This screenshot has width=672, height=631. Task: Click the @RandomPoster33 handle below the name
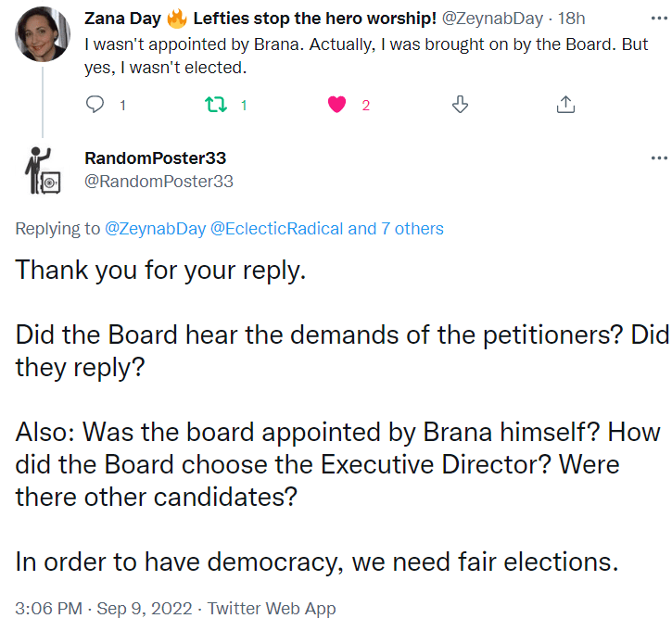(158, 182)
